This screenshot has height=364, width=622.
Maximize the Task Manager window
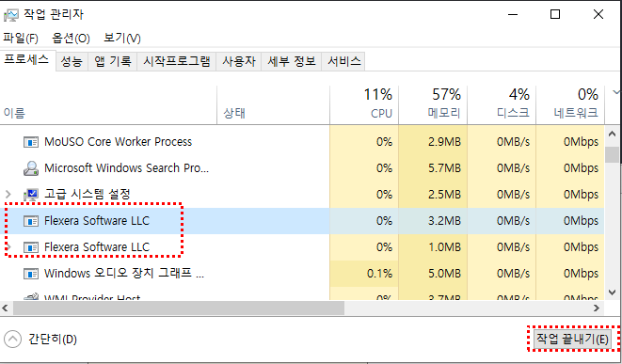[x=555, y=15]
